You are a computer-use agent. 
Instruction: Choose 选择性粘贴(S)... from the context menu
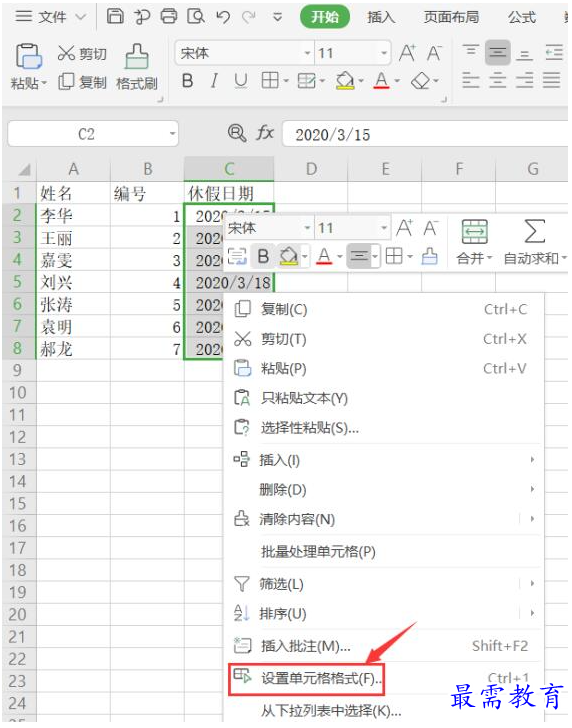(384, 428)
